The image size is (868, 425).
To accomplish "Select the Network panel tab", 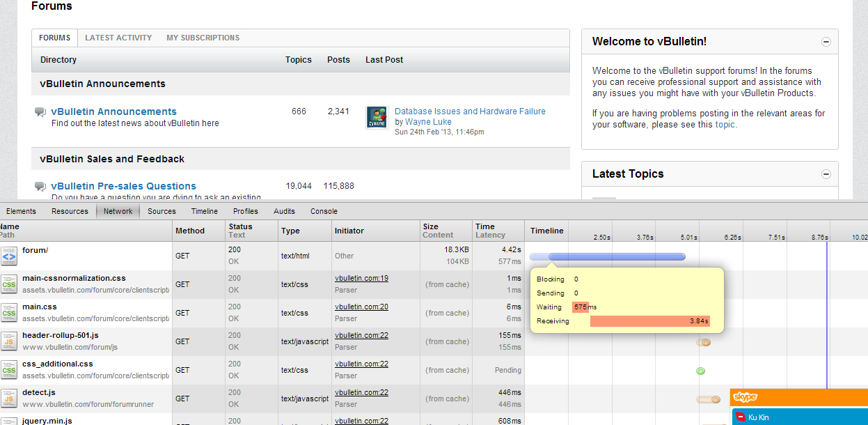I will click(118, 211).
